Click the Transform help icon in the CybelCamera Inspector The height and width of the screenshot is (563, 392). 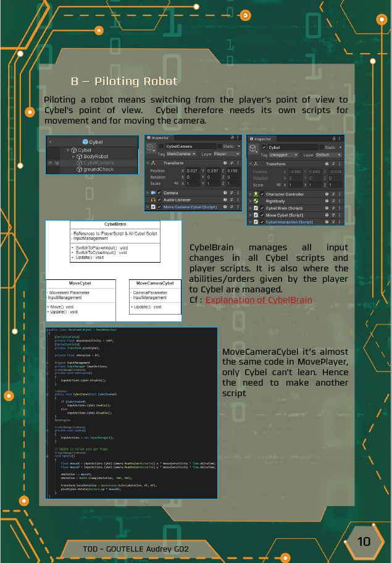click(225, 163)
